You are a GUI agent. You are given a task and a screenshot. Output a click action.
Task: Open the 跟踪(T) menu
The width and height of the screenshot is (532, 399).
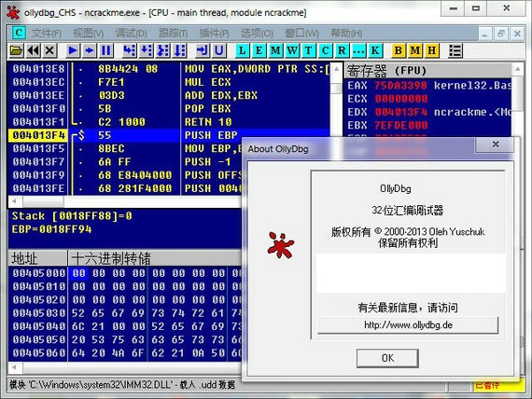tap(173, 34)
